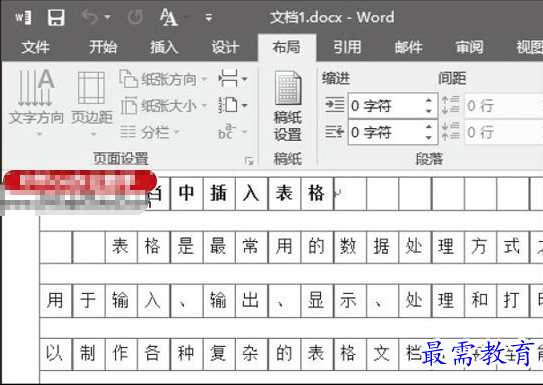
Task: Click the character 显 in the second body row
Action: [x=316, y=300]
